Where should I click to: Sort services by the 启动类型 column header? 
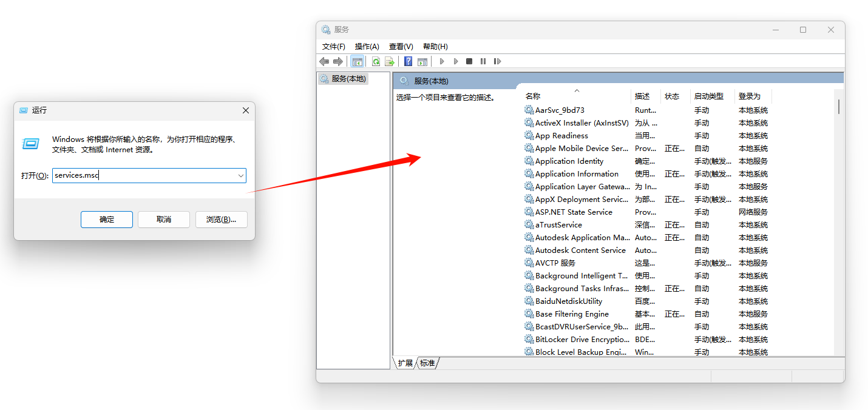tap(708, 96)
